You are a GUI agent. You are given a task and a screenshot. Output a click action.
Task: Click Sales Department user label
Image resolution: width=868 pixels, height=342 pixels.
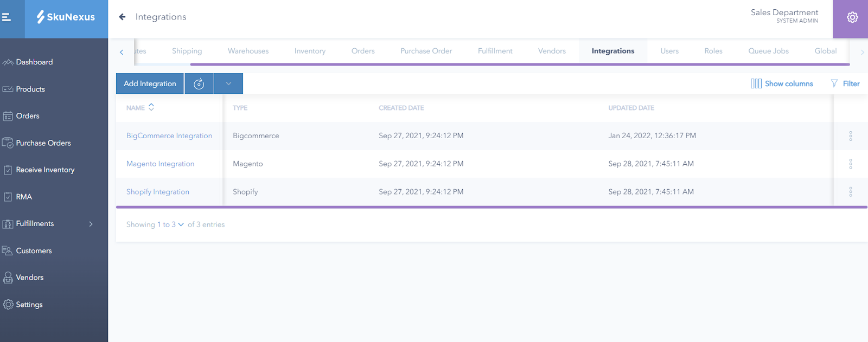pyautogui.click(x=784, y=12)
